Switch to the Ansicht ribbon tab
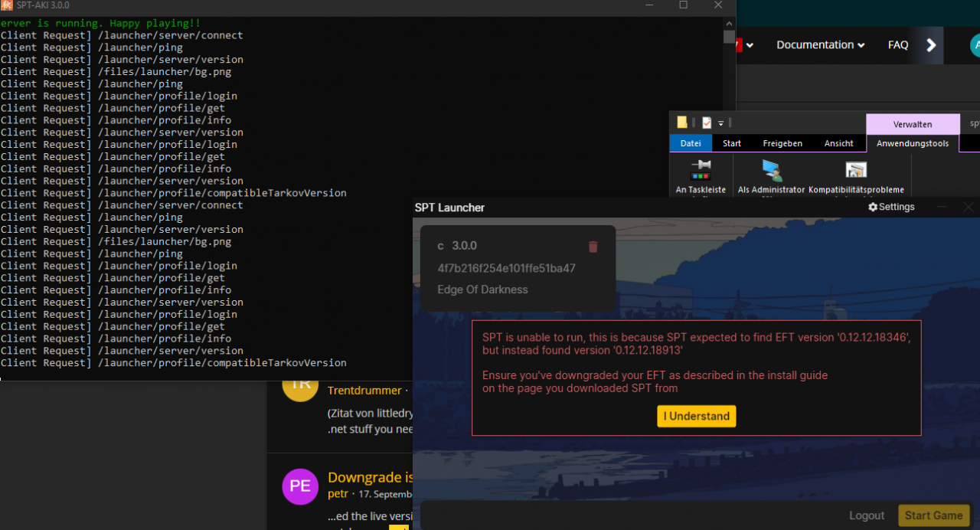980x530 pixels. coord(839,143)
